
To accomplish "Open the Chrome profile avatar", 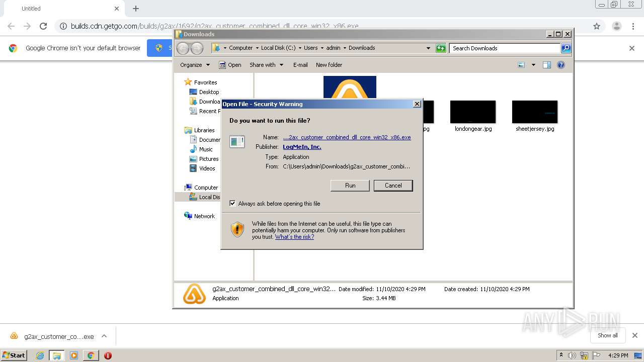I will [x=616, y=26].
